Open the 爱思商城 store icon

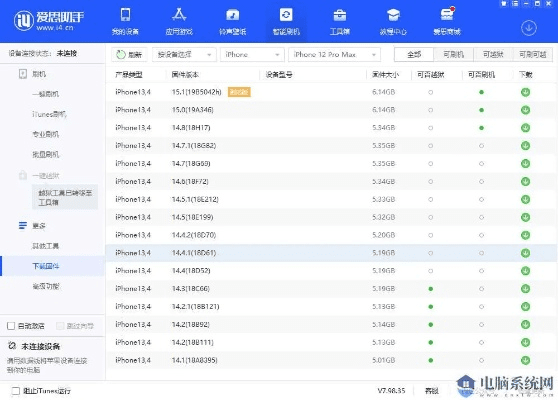coord(447,15)
